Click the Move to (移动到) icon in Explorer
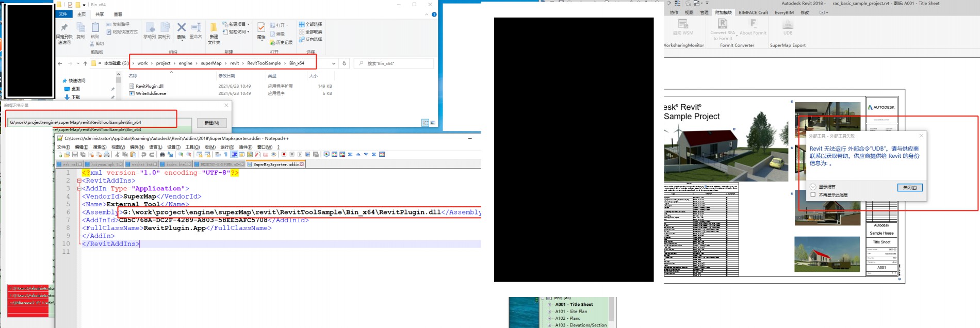This screenshot has height=328, width=980. pyautogui.click(x=150, y=30)
